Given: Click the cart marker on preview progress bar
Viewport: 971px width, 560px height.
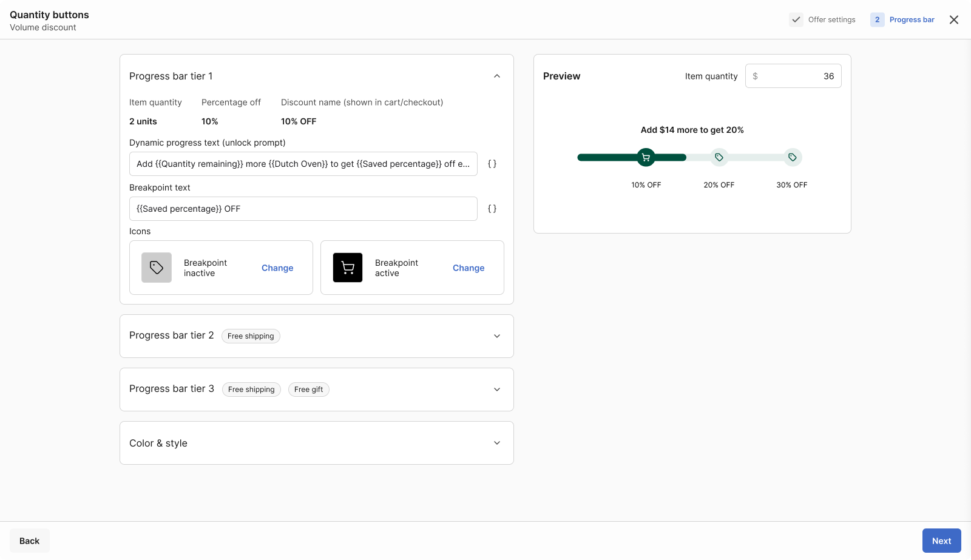Looking at the screenshot, I should pos(646,157).
